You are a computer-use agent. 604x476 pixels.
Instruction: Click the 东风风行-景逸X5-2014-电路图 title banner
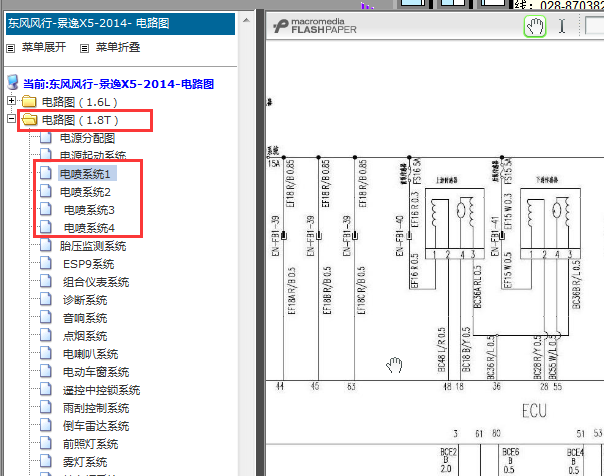click(x=121, y=23)
